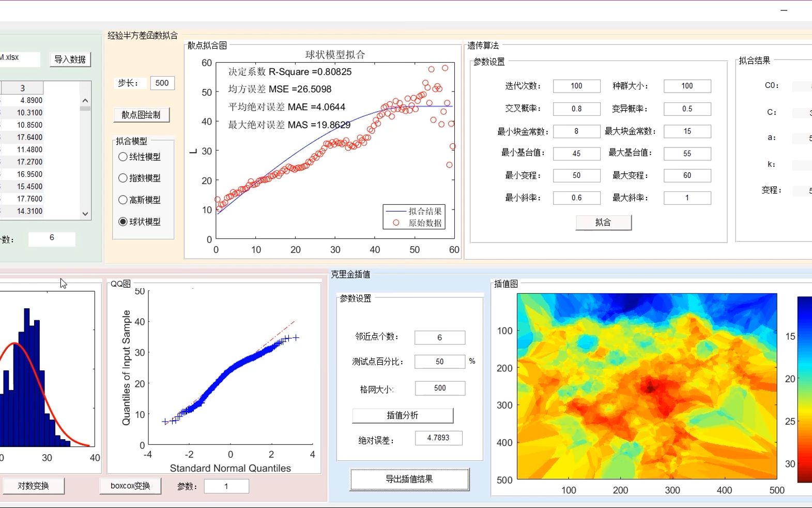
Task: Click table cell 10.8500
Action: coord(22,125)
